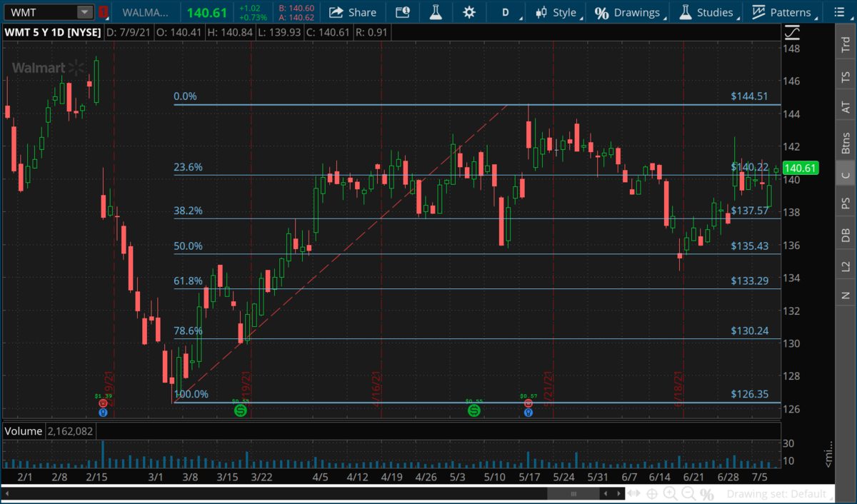Click the WALMA... company name in header
The width and height of the screenshot is (857, 504).
coord(145,12)
